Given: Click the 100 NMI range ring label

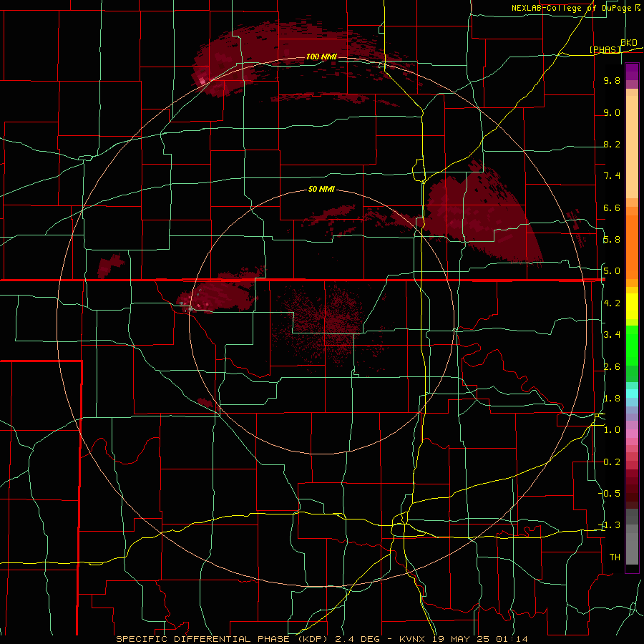Looking at the screenshot, I should [321, 57].
